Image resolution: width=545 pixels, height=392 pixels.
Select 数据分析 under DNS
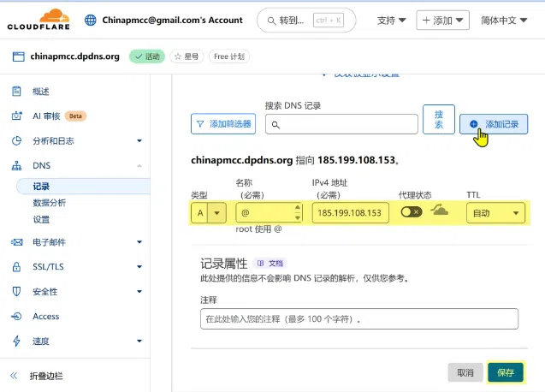coord(49,203)
